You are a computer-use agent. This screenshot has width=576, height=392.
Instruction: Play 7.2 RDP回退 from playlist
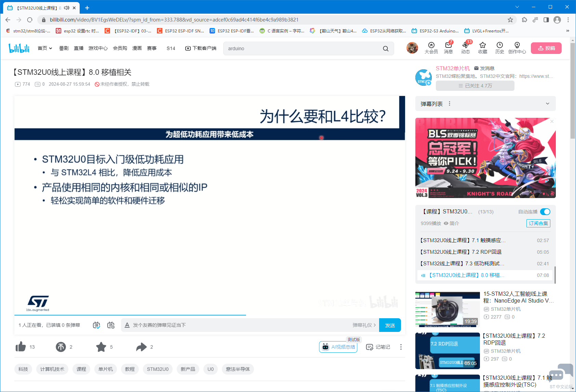pos(484,252)
